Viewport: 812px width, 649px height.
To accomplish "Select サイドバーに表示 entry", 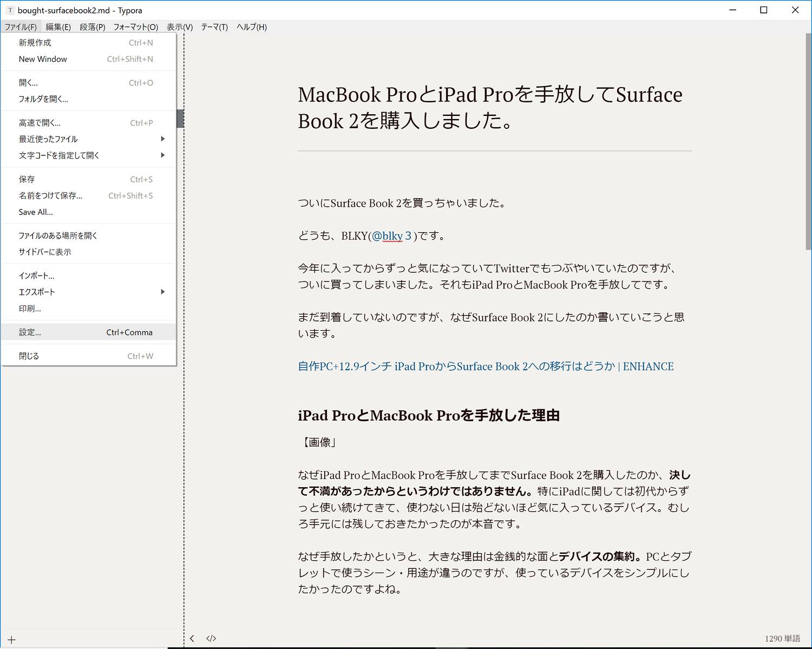I will 89,252.
